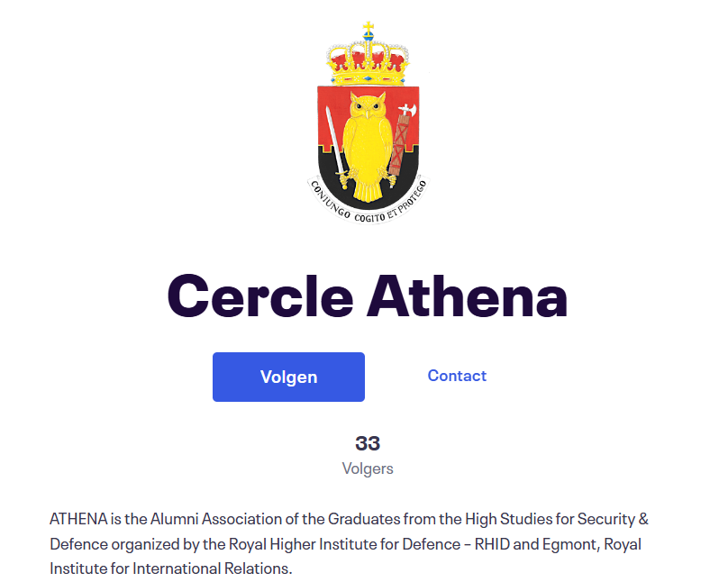728x582 pixels.
Task: Click the cross on top of the crown
Action: point(368,27)
